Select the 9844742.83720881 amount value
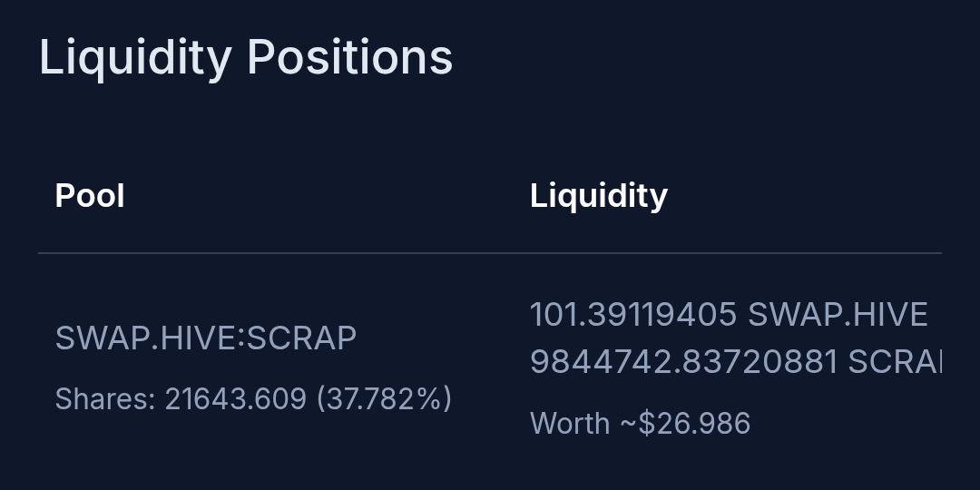Viewport: 980px width, 490px height. coord(682,362)
